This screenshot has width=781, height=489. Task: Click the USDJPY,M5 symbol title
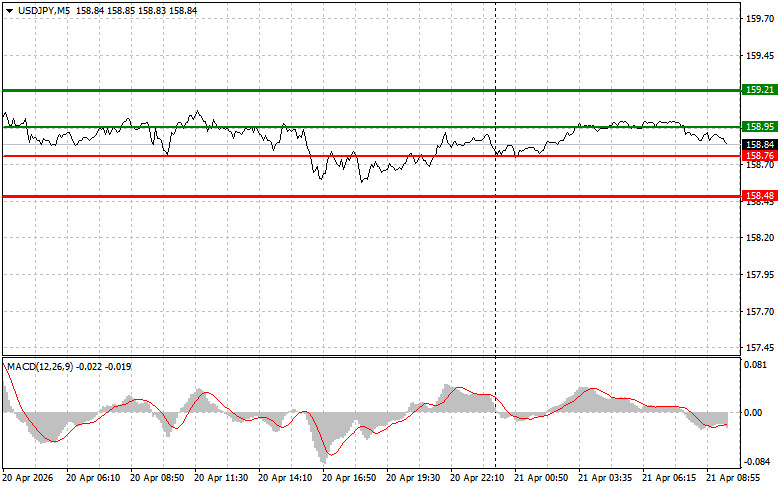point(44,10)
